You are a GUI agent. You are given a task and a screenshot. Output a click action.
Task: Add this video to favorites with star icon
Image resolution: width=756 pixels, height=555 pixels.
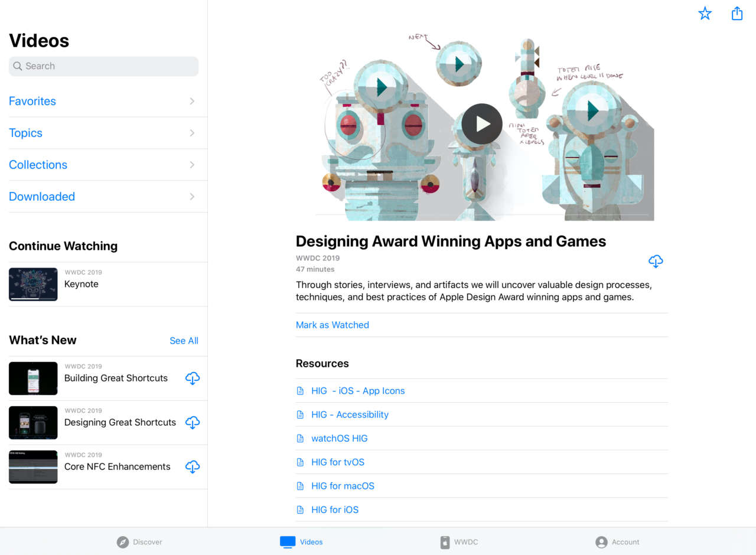pyautogui.click(x=705, y=14)
